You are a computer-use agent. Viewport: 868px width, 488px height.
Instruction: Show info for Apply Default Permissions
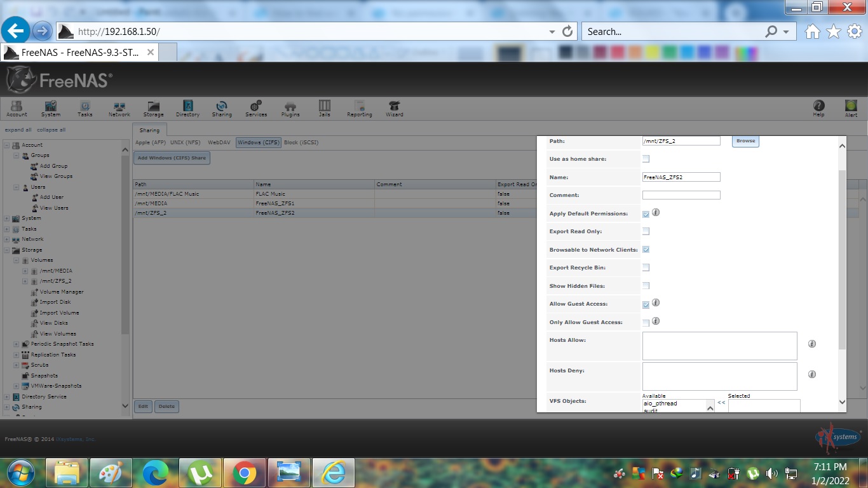click(656, 213)
